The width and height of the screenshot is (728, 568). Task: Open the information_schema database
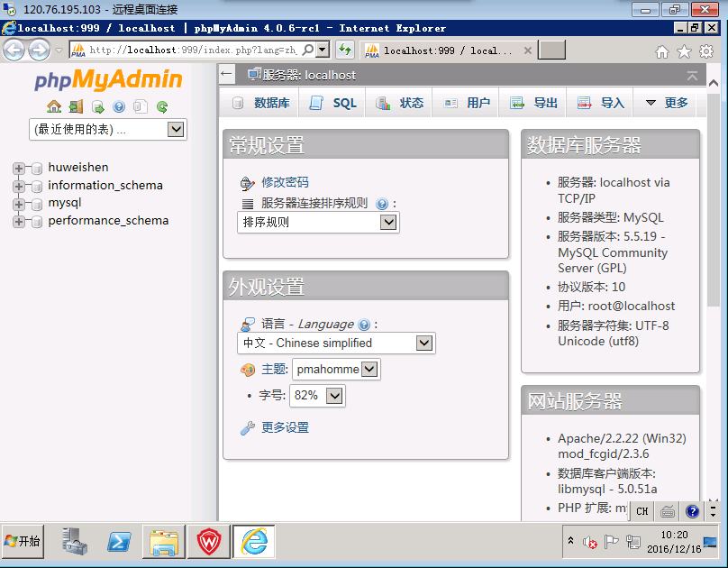105,186
